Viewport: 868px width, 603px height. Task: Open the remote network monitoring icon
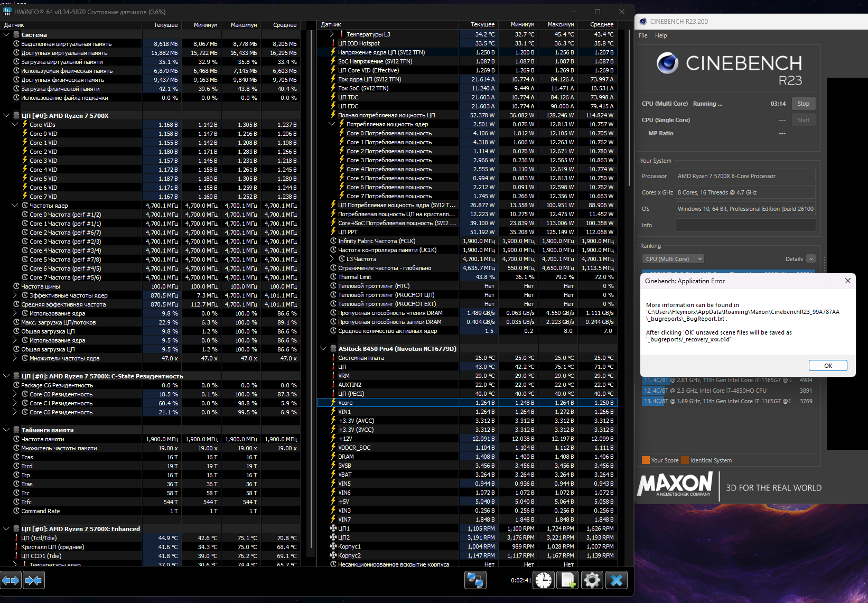point(475,580)
